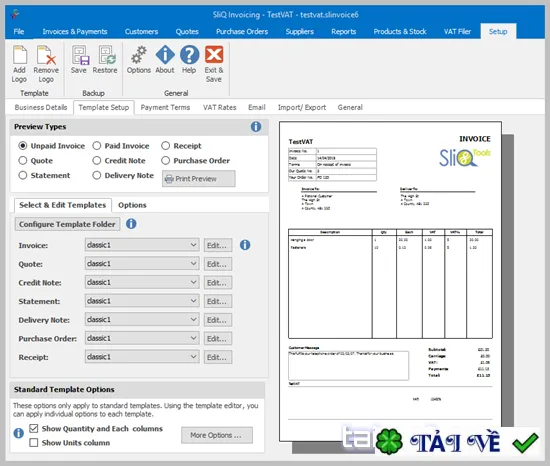Open the Suppliers ribbon tab
The width and height of the screenshot is (550, 466).
pyautogui.click(x=300, y=32)
